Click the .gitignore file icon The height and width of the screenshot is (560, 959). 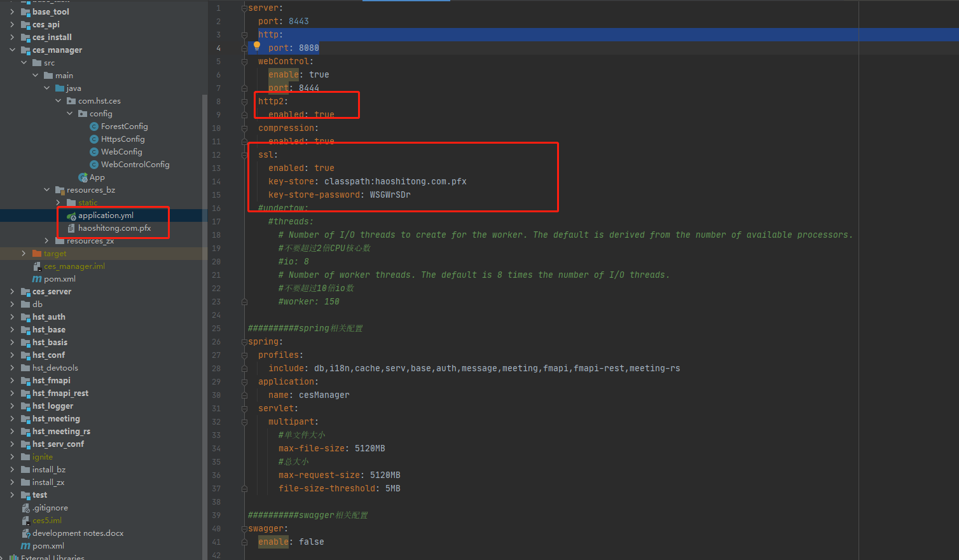tap(25, 508)
